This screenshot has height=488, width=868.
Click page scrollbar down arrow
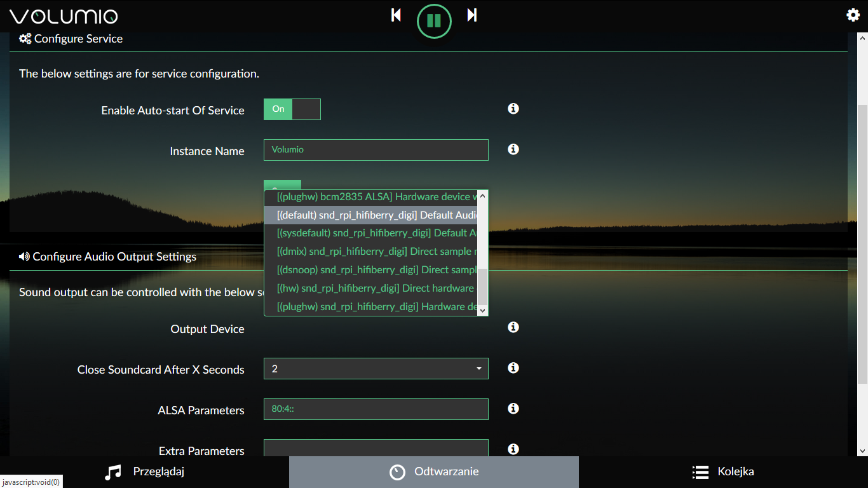click(862, 451)
